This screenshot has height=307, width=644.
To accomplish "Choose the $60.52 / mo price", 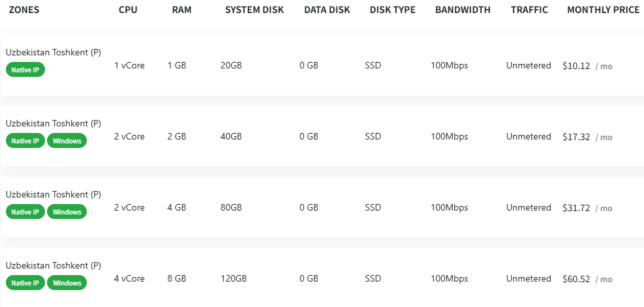I will coord(587,279).
